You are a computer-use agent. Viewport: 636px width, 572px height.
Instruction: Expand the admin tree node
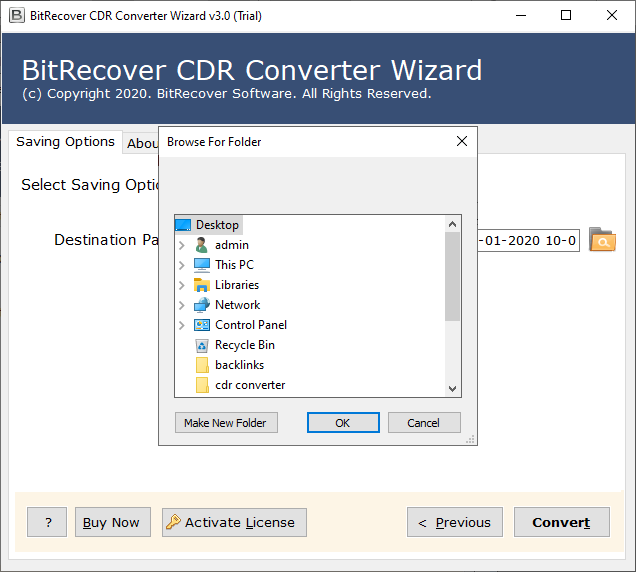(181, 245)
